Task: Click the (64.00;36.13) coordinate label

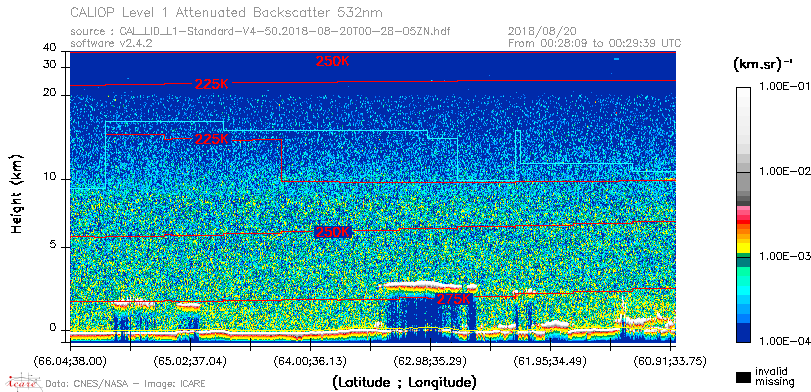Action: [310, 360]
